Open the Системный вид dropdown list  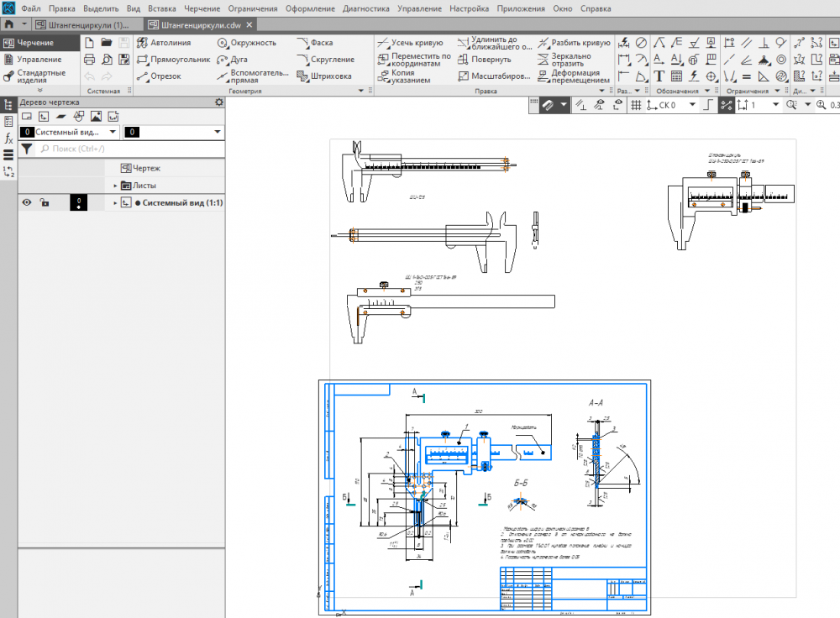coord(113,133)
